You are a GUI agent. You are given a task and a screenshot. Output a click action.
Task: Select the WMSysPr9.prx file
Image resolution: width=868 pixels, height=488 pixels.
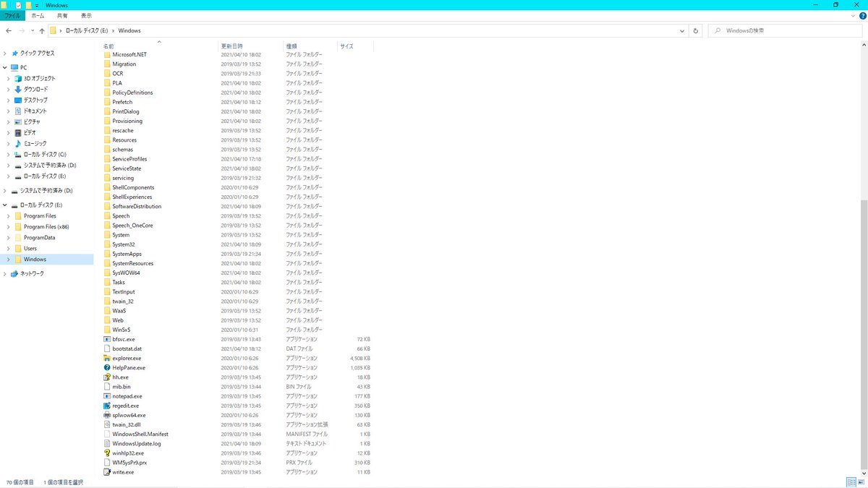coord(129,463)
